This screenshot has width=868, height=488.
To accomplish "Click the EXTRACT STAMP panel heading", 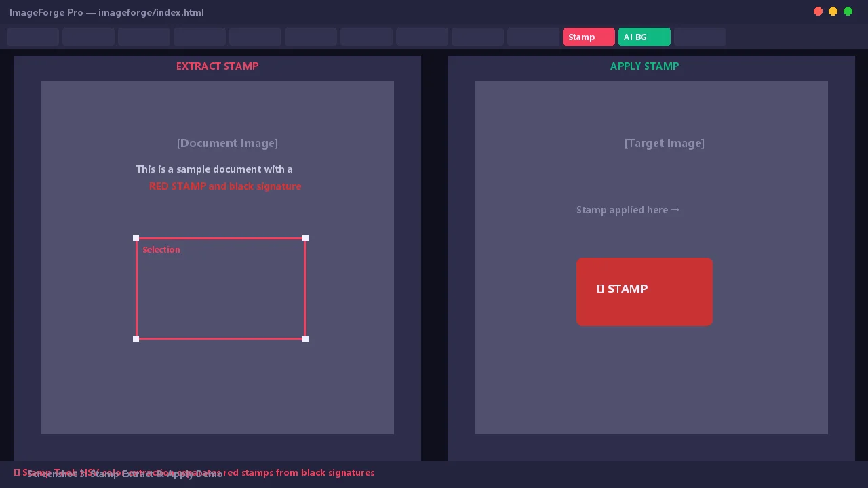I will tap(217, 66).
